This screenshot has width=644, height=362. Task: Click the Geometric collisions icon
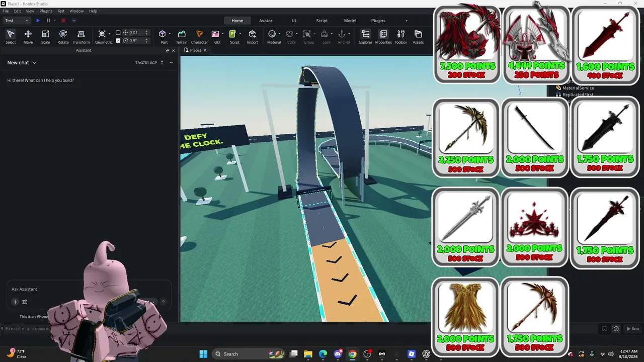pyautogui.click(x=102, y=34)
